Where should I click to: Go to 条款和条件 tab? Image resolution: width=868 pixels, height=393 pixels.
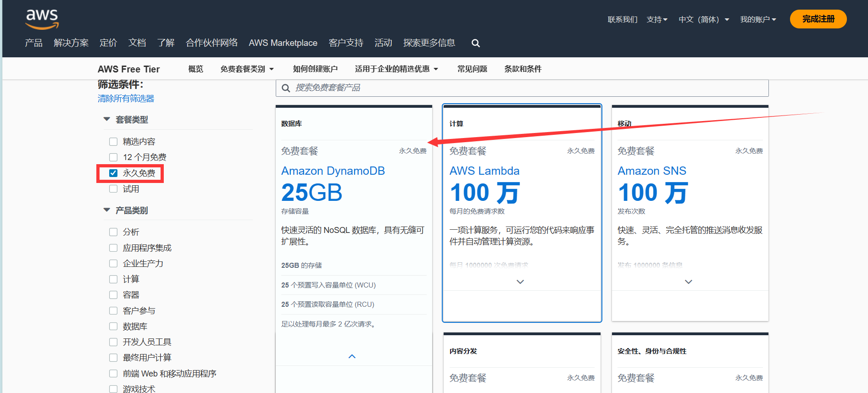523,69
